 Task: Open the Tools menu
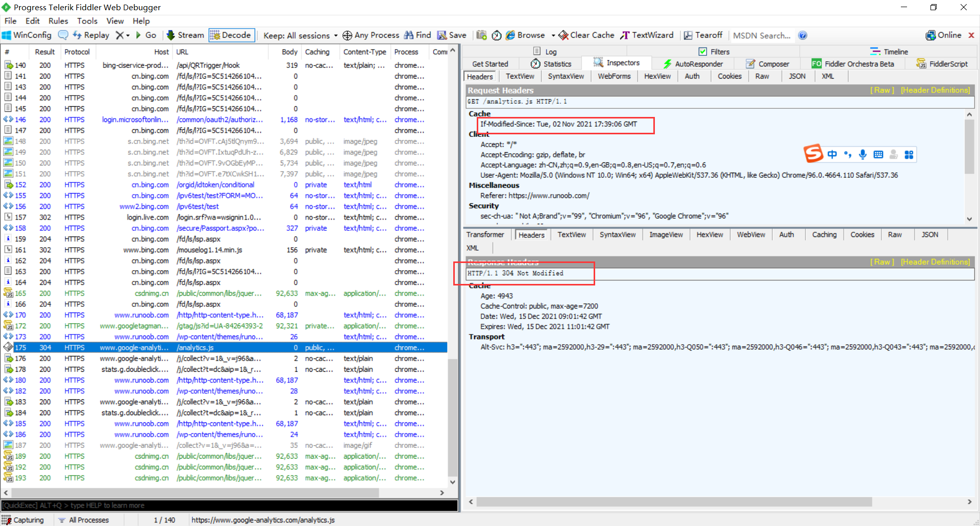coord(87,21)
